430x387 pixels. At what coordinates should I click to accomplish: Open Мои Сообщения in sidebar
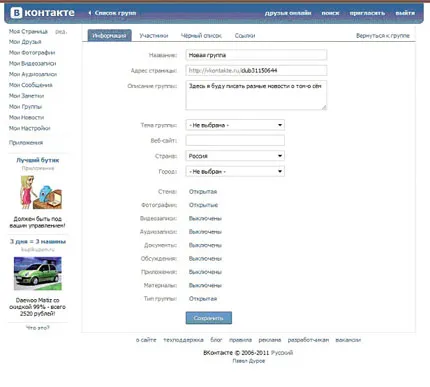pos(31,85)
